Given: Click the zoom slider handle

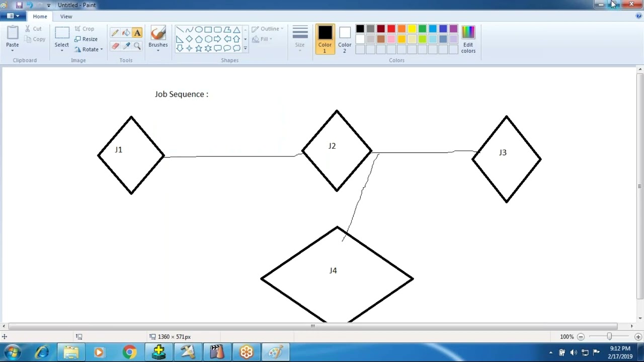Looking at the screenshot, I should click(x=609, y=336).
